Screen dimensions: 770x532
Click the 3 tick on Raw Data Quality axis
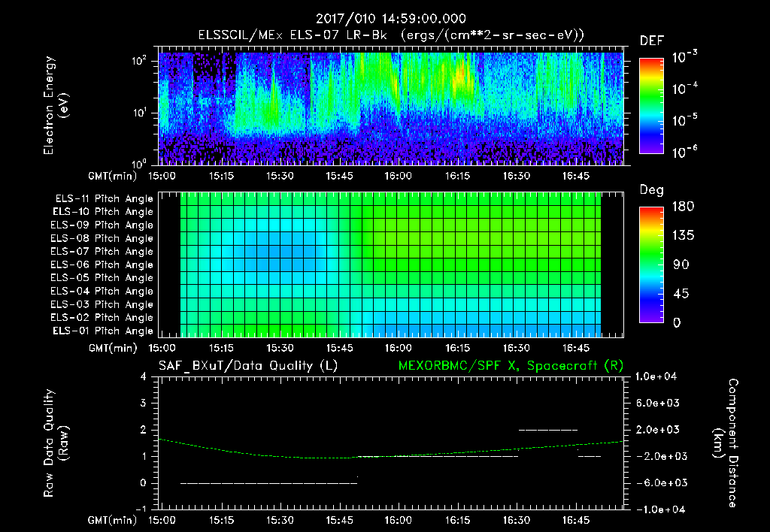(x=144, y=404)
